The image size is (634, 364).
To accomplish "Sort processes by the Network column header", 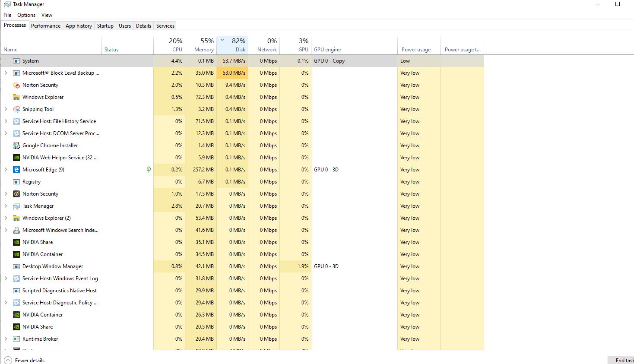I will tap(264, 45).
